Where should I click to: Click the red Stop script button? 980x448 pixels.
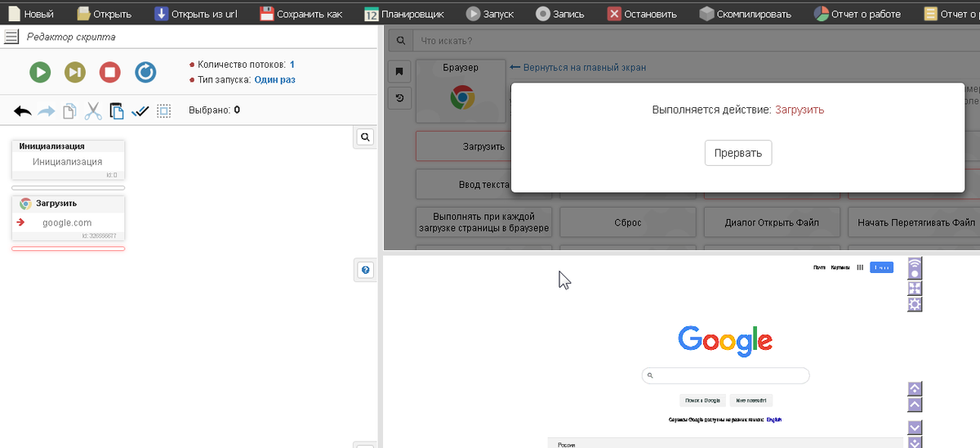[x=110, y=72]
